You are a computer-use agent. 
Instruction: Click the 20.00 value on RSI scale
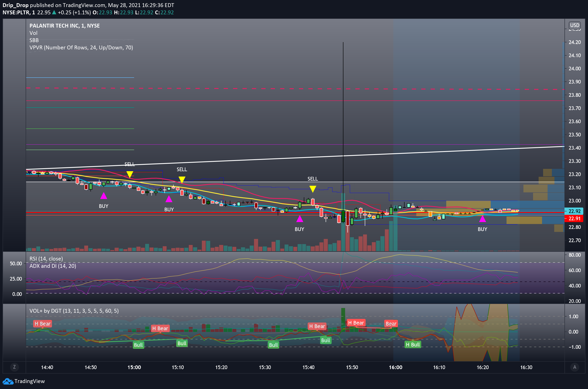(x=575, y=301)
